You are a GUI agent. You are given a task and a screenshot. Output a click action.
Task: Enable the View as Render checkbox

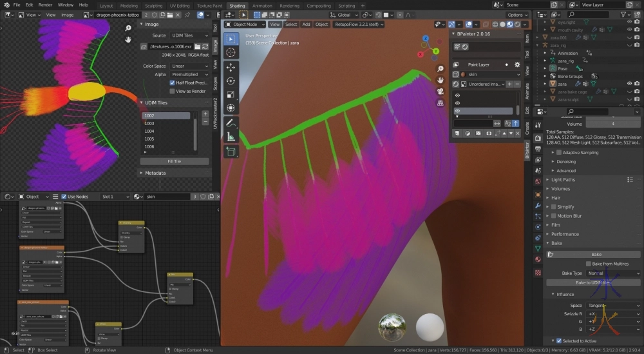172,91
